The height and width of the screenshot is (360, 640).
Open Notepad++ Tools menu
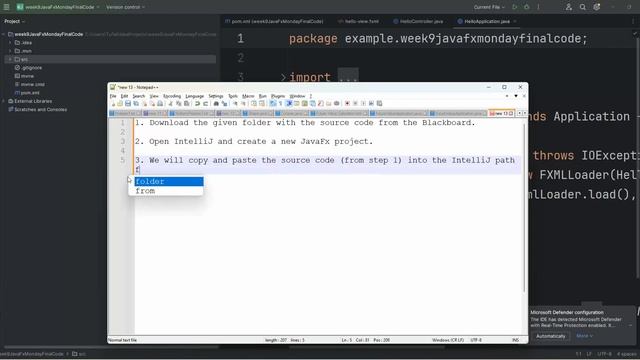(233, 96)
